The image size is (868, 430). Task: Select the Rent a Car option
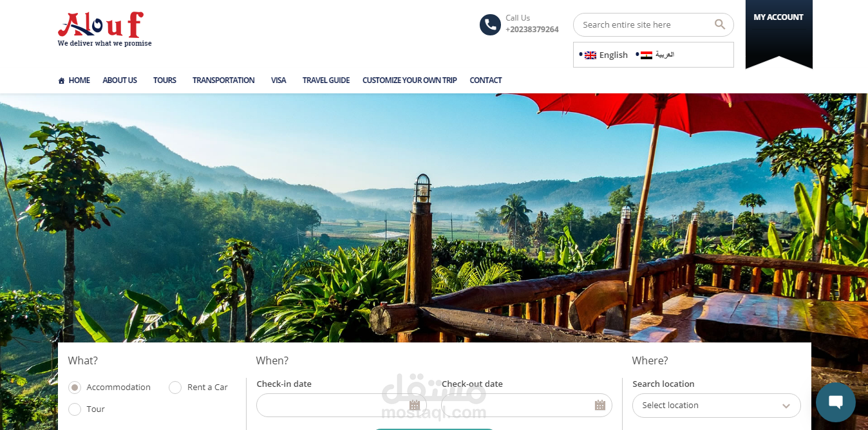(175, 388)
